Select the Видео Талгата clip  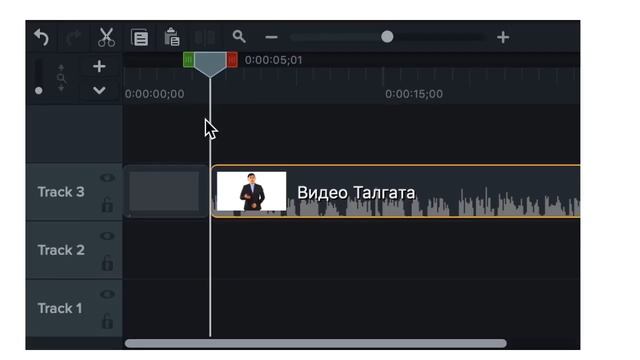pos(395,191)
